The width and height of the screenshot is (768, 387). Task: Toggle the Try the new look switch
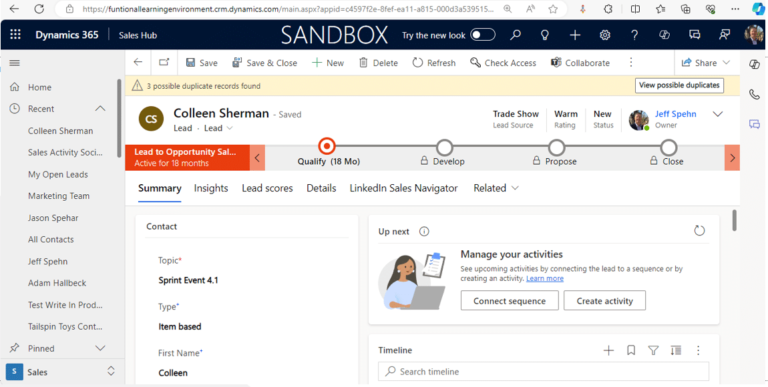tap(482, 35)
